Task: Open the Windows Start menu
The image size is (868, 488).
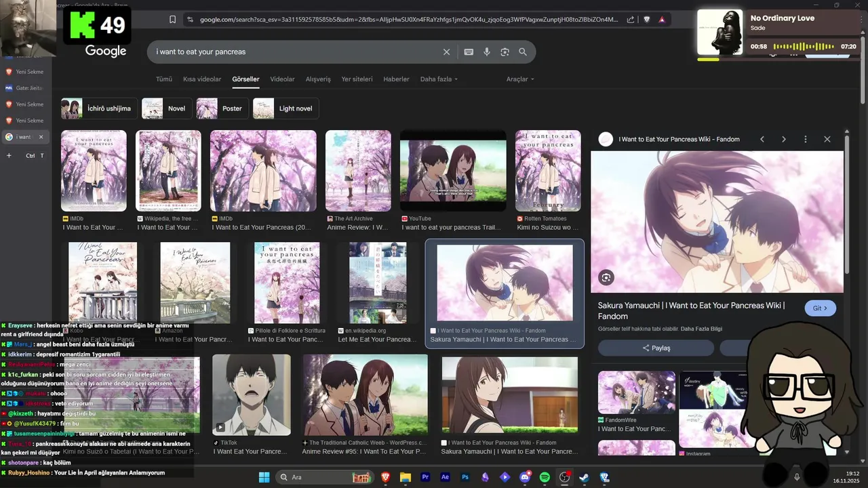Action: (264, 477)
